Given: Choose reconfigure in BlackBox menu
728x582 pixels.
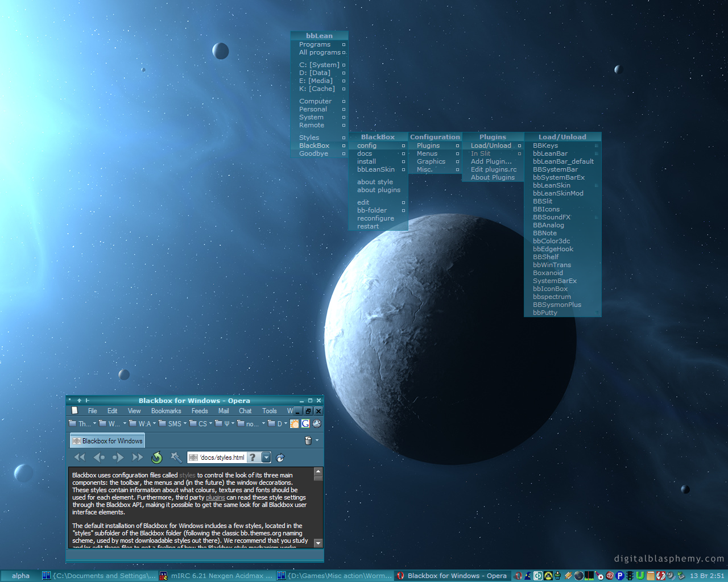Looking at the screenshot, I should (378, 218).
